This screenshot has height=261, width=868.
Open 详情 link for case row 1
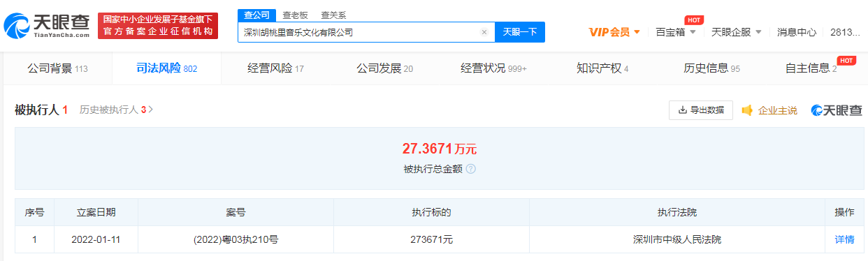click(x=844, y=239)
